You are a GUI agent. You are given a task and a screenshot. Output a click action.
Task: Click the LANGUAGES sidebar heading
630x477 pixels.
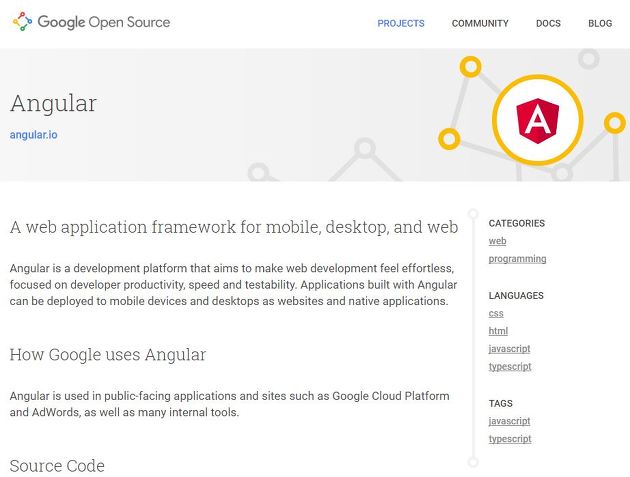click(x=516, y=296)
